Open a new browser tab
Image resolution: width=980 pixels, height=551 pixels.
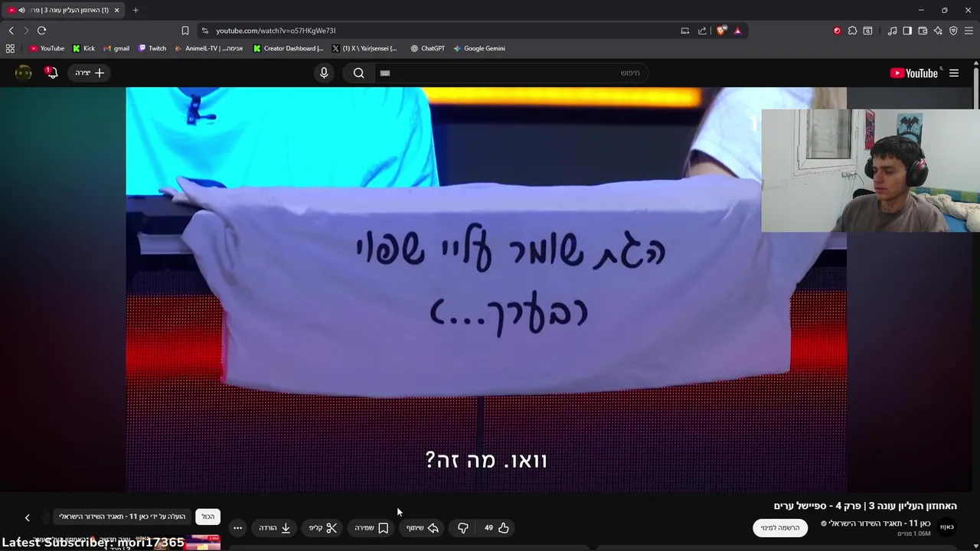[136, 10]
